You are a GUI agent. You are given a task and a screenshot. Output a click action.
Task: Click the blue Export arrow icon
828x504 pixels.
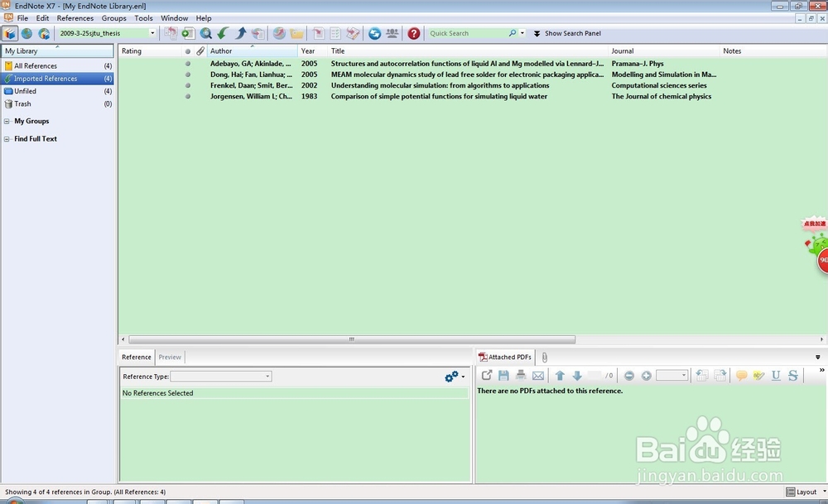click(x=241, y=33)
